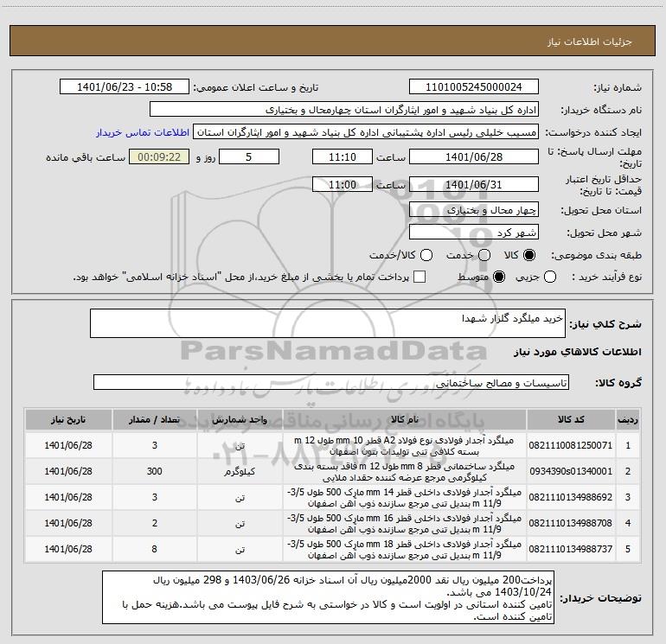This screenshot has width=666, height=644.
Task: Click row 5 product name, rebar diameter 18 mm
Action: [x=405, y=549]
